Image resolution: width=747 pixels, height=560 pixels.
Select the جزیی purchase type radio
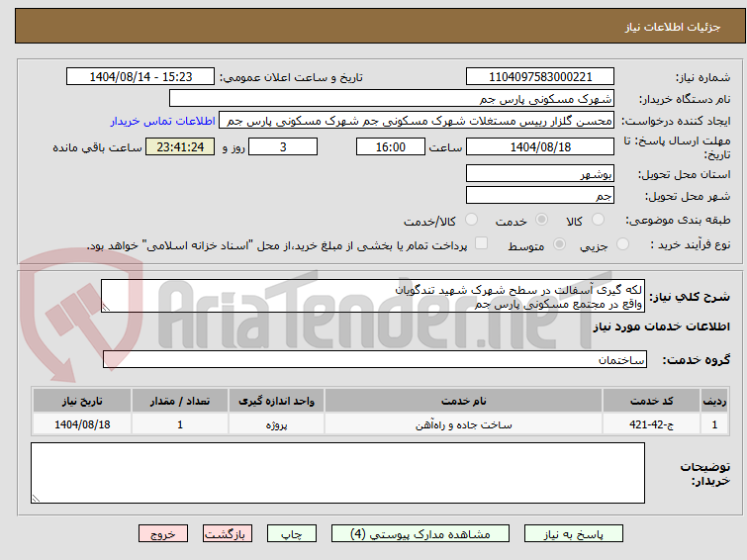[x=622, y=244]
